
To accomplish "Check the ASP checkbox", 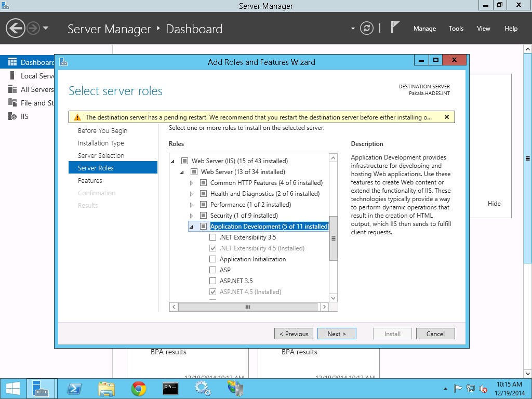I will pyautogui.click(x=212, y=270).
